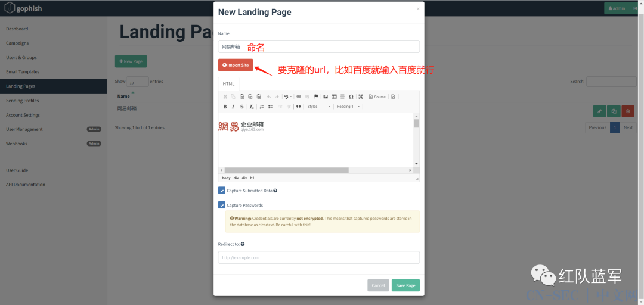Open the Heading 1 format dropdown
Image resolution: width=644 pixels, height=305 pixels.
click(x=348, y=107)
